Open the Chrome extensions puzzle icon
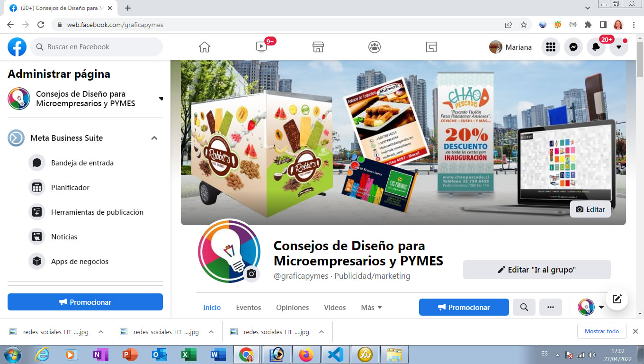Image resolution: width=644 pixels, height=364 pixels. 588,25
